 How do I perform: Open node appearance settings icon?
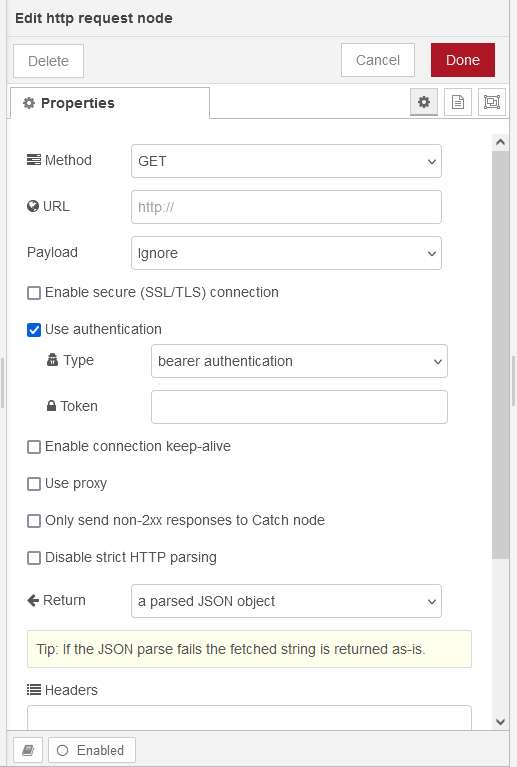pos(492,102)
